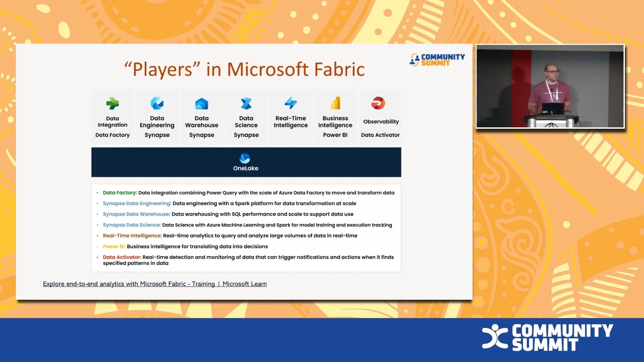Click the Data Science Synapse icon
Image resolution: width=644 pixels, height=362 pixels.
(x=246, y=104)
